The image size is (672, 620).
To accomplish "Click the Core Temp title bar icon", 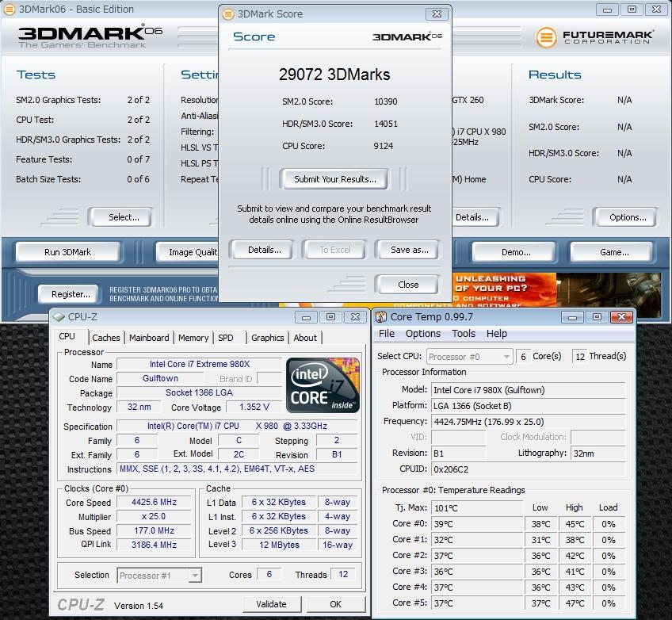I will [381, 317].
